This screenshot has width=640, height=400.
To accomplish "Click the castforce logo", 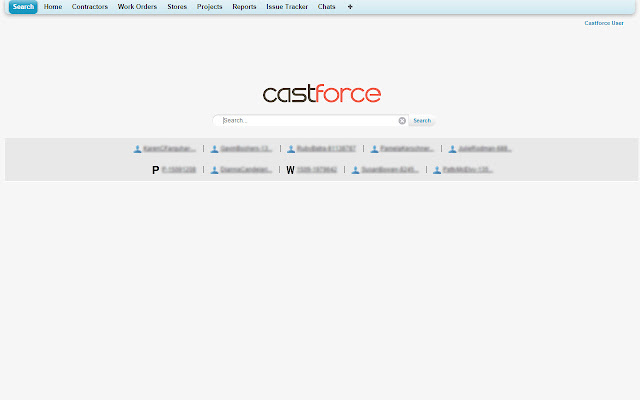I will tap(322, 93).
